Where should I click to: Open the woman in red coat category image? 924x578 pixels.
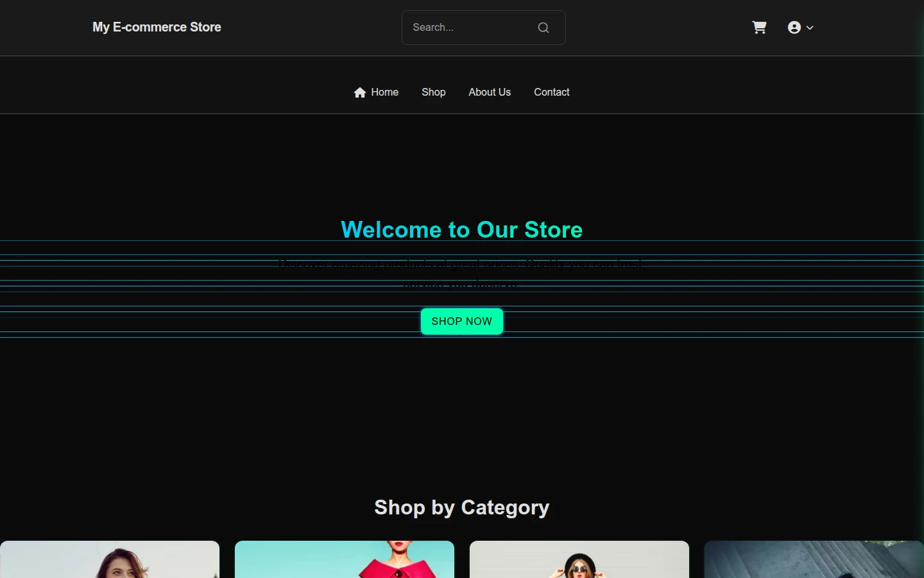tap(345, 559)
